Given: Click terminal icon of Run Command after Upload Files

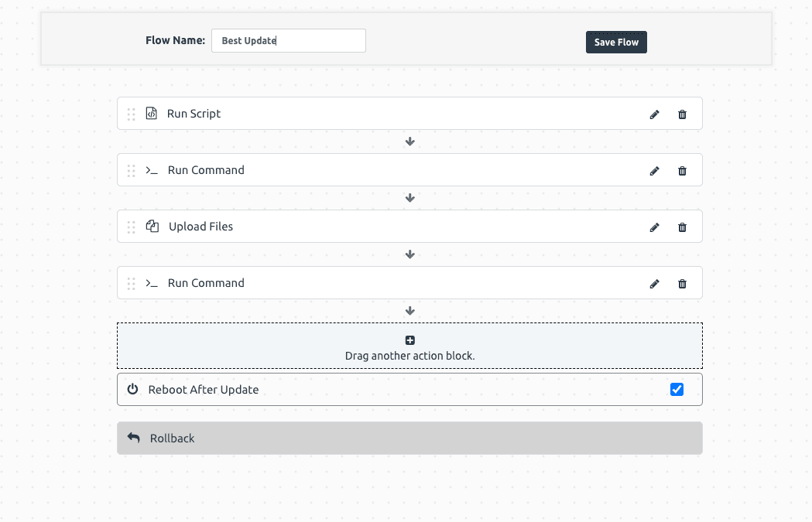Looking at the screenshot, I should pyautogui.click(x=152, y=283).
